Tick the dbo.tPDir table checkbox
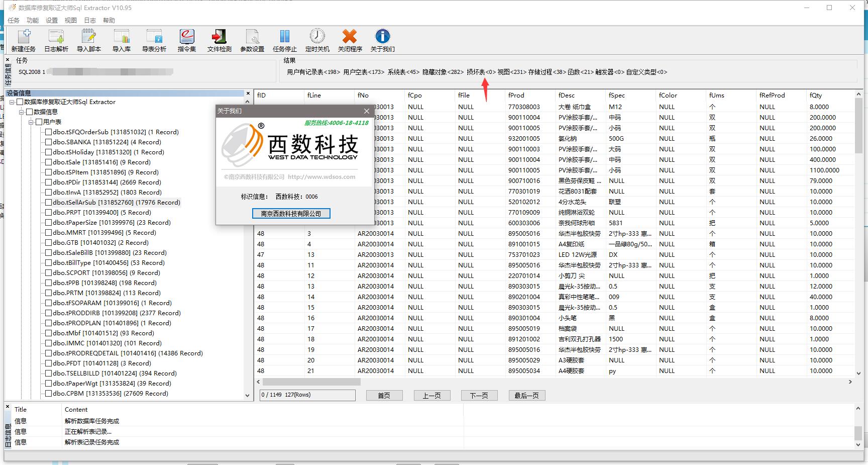The image size is (868, 465). click(49, 182)
